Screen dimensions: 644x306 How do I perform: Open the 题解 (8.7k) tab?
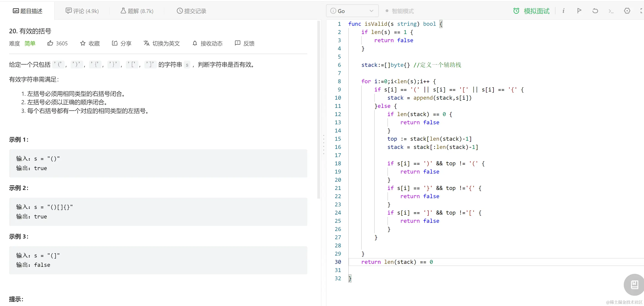(137, 11)
